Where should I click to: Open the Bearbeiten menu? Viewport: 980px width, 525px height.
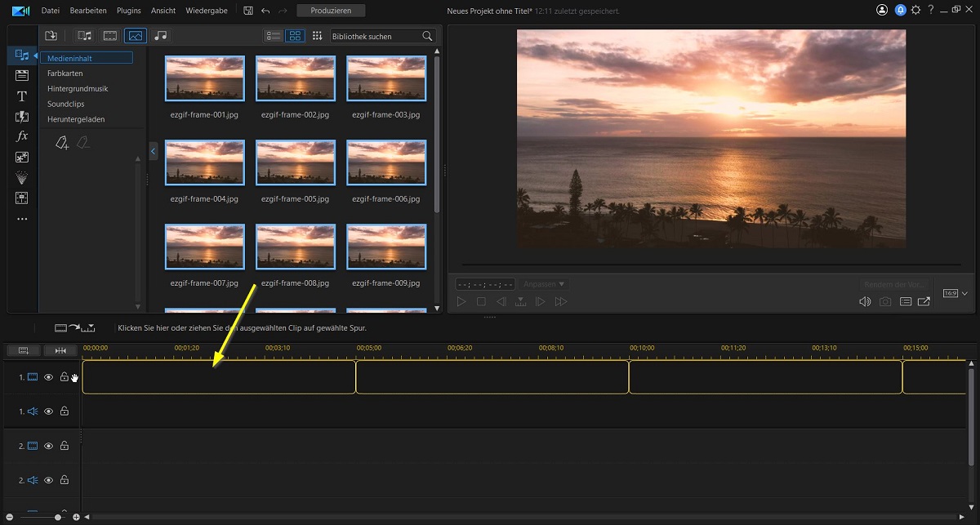(x=87, y=11)
